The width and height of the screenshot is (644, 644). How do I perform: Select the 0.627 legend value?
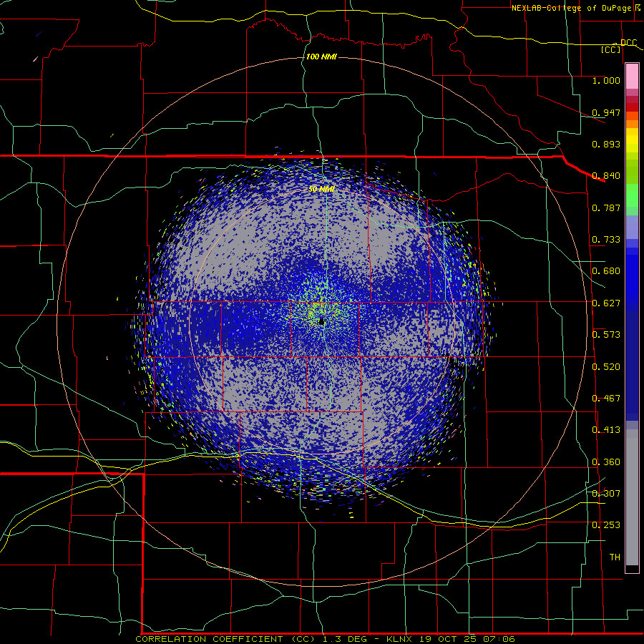coord(606,303)
